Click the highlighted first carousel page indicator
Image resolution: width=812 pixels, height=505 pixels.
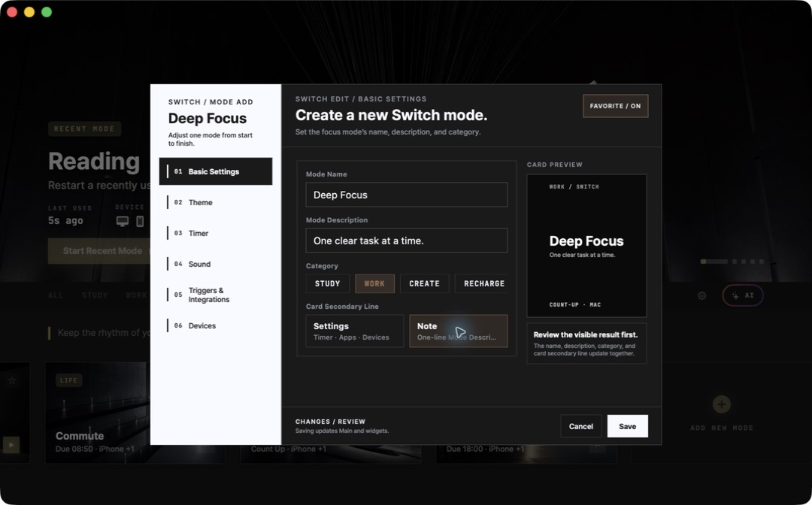(714, 262)
